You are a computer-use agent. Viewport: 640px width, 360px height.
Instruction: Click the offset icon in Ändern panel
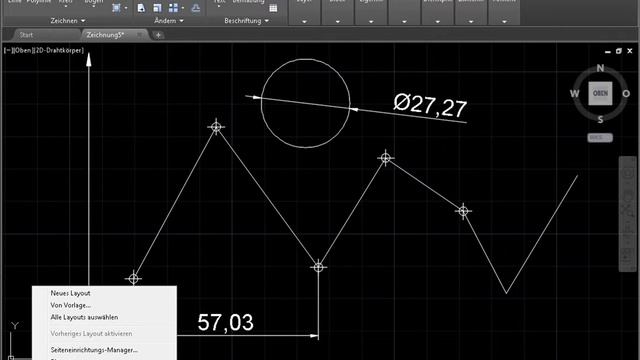(196, 8)
